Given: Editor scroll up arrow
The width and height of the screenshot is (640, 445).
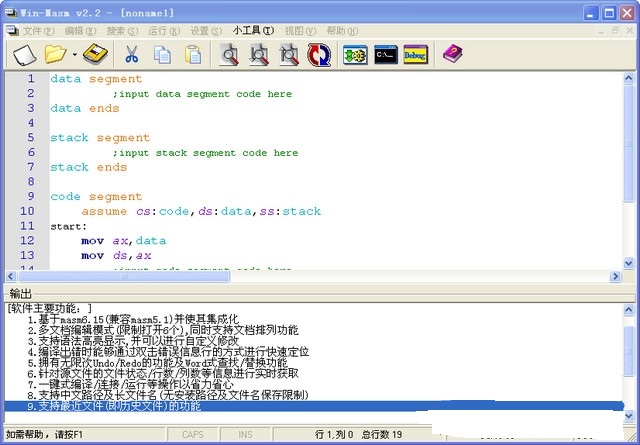Looking at the screenshot, I should click(629, 79).
